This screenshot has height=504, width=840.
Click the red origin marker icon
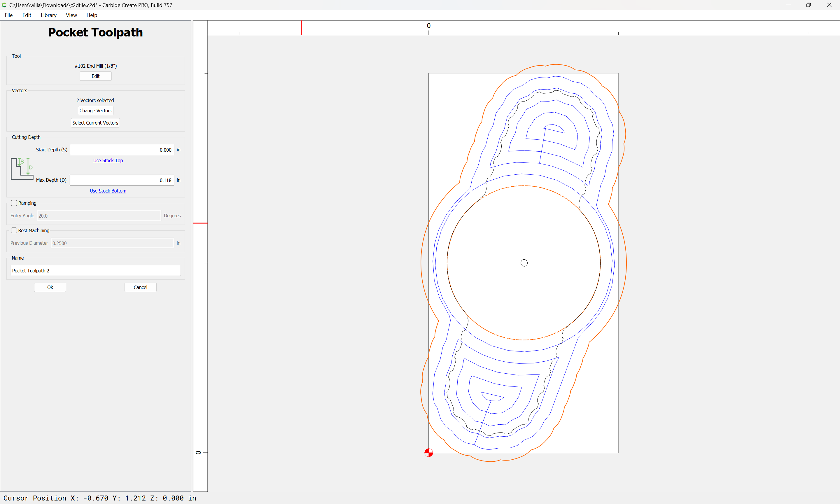click(428, 453)
